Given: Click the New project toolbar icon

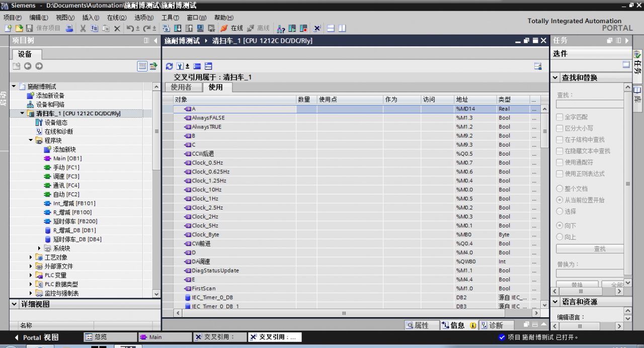Looking at the screenshot, I should [8, 28].
